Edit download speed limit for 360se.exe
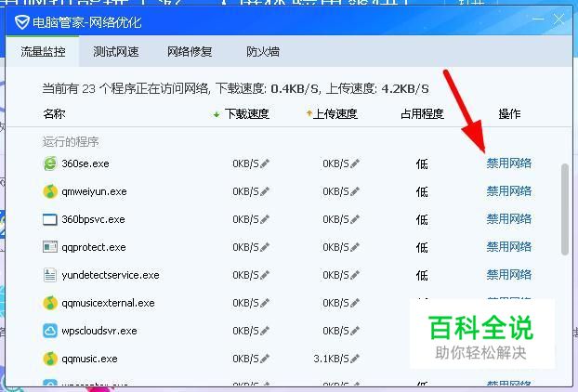Image resolution: width=578 pixels, height=392 pixels. pyautogui.click(x=265, y=163)
